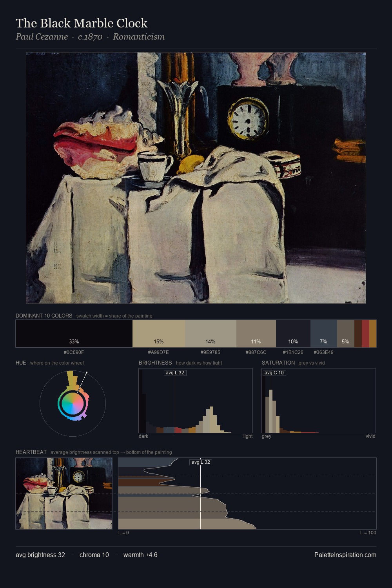Viewport: 392px width, 588px height.
Task: Select the thin red swatch
Action: pyautogui.click(x=365, y=334)
